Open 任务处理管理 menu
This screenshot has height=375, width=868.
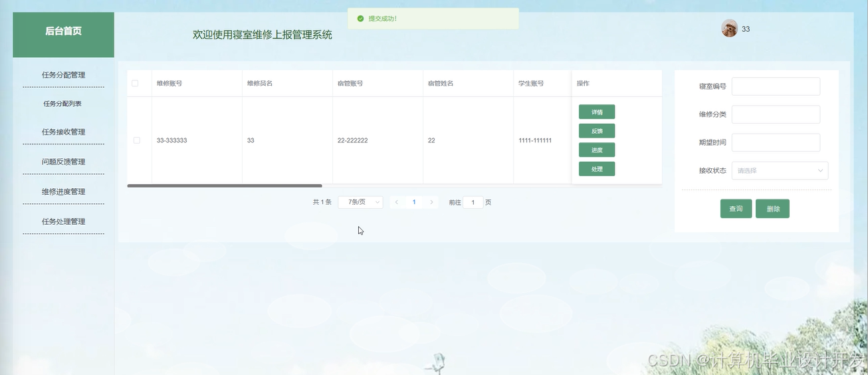64,221
